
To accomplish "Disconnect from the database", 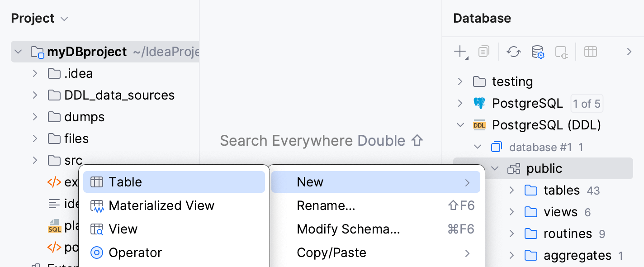I will point(561,52).
